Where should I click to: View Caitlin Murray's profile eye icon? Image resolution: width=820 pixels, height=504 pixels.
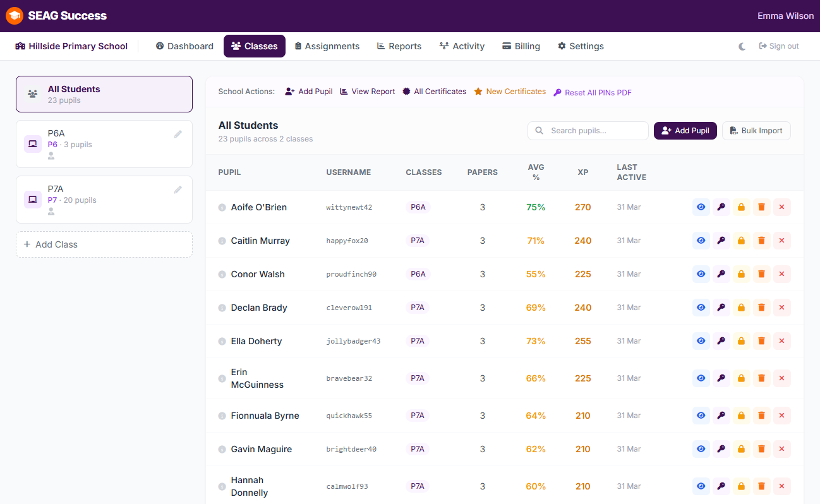click(x=701, y=241)
